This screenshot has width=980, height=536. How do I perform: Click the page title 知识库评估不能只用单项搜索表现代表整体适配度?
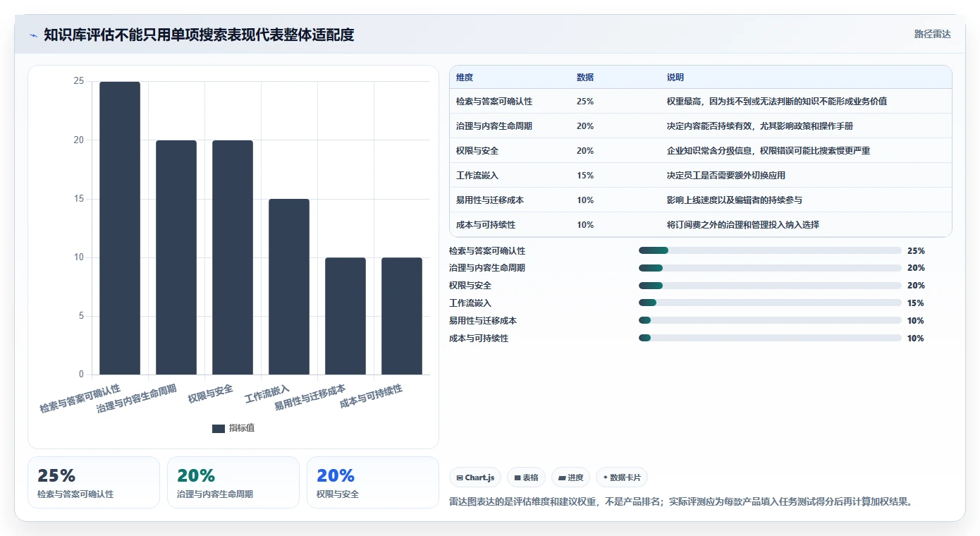tap(199, 35)
